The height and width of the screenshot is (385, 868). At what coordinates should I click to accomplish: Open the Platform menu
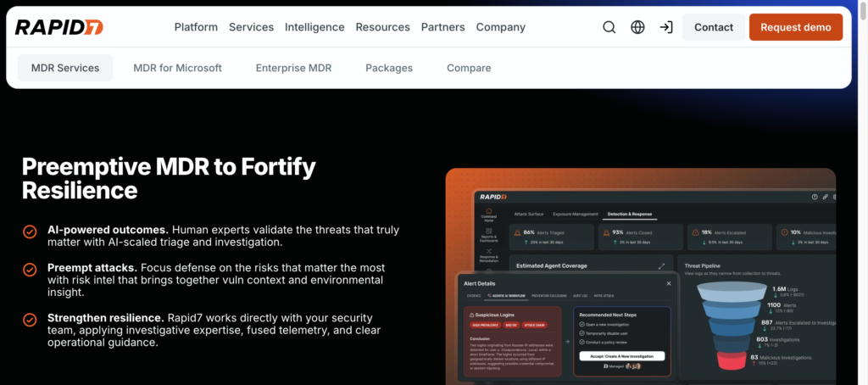(x=196, y=27)
